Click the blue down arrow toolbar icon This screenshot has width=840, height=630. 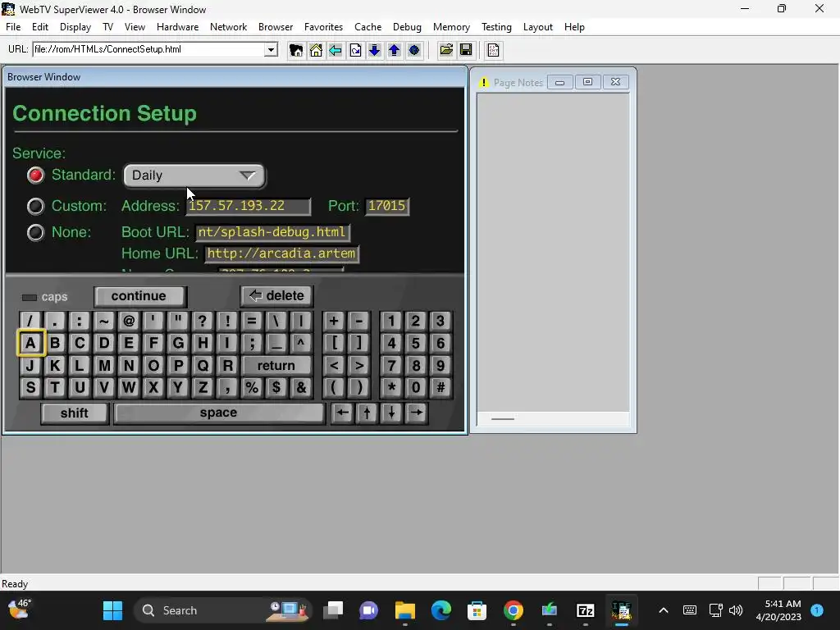(x=374, y=50)
